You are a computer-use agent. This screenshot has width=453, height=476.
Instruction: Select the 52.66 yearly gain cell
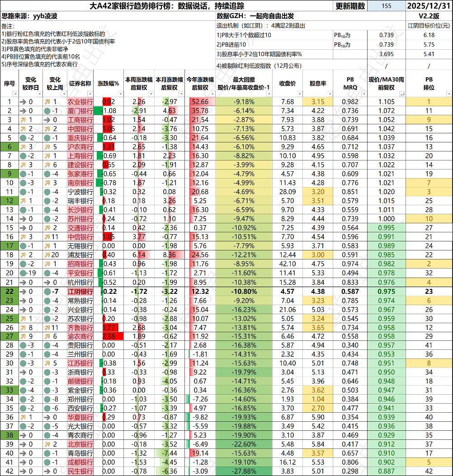click(200, 102)
